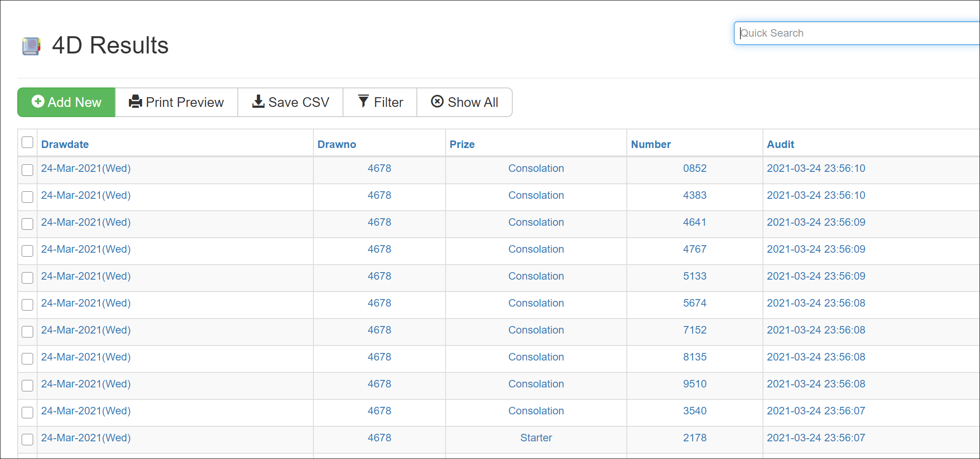Click the download icon on Save CSV

[258, 102]
